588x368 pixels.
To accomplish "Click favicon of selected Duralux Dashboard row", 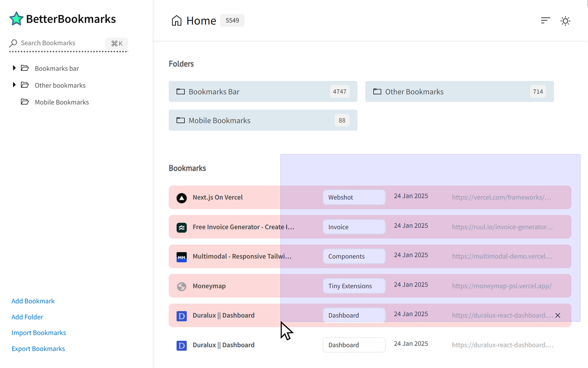I will [x=182, y=316].
